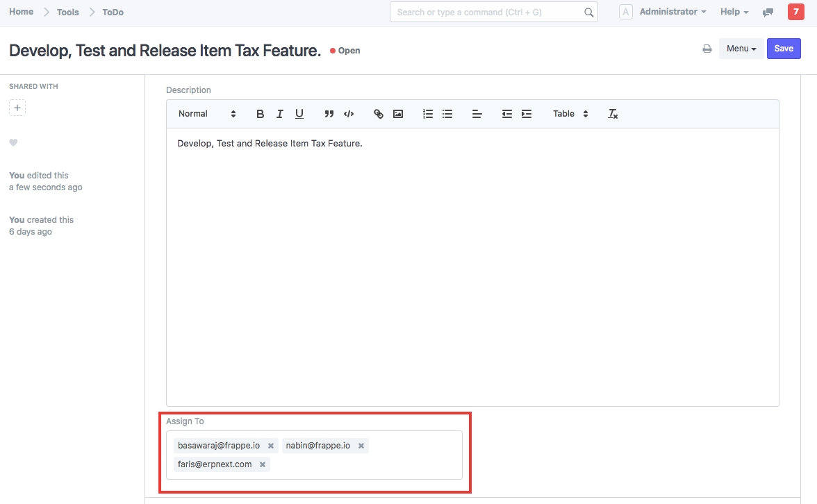Remove faris@erpnext.com from assignees
Screen dimensions: 817x504
pos(263,464)
